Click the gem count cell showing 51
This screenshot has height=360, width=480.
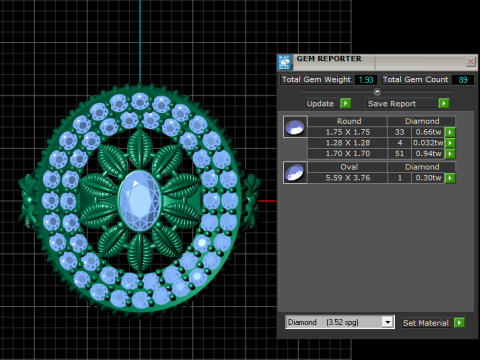click(399, 154)
